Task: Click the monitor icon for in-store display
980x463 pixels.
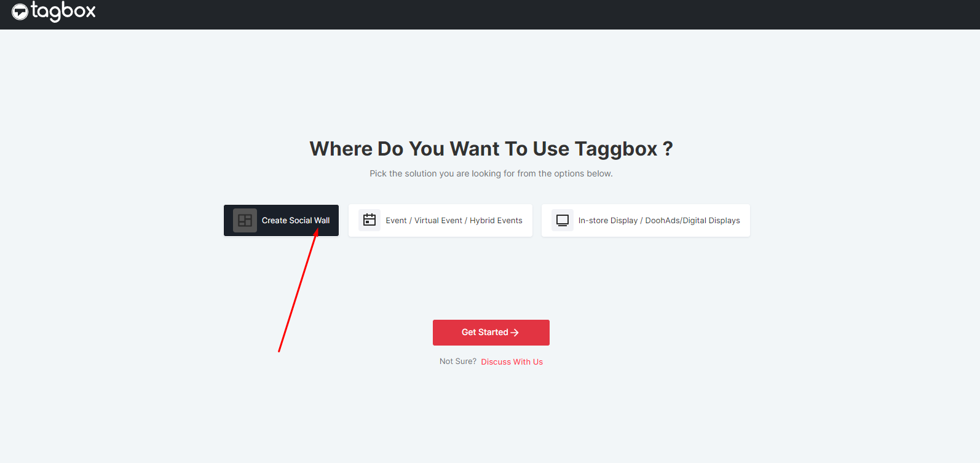Action: click(x=563, y=220)
